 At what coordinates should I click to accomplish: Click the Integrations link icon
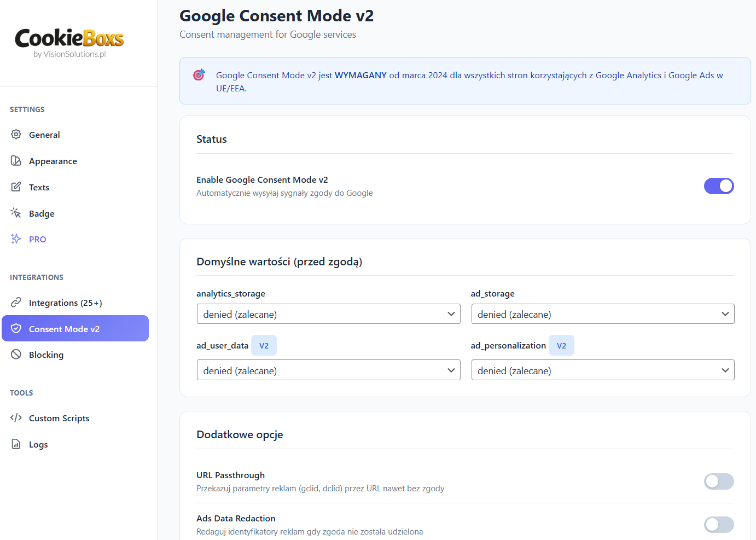16,302
